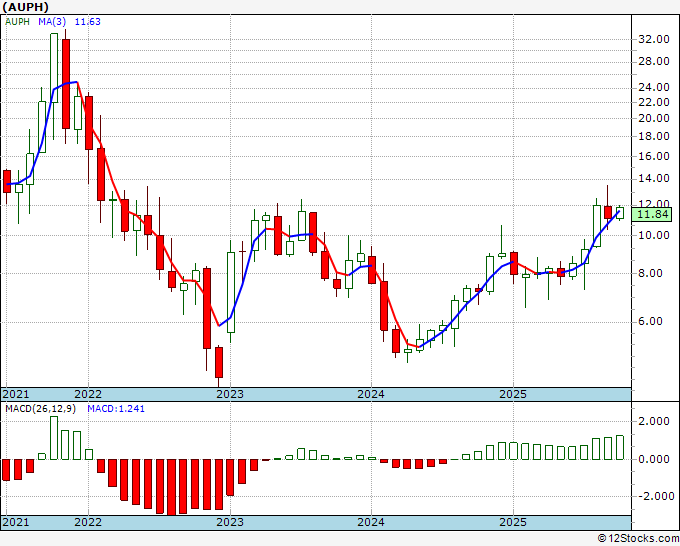680x546 pixels.
Task: Click 2022 on the price chart timeline
Action: click(88, 395)
